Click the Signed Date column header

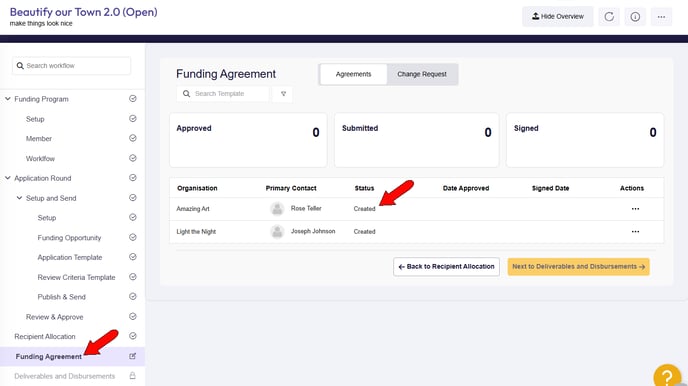click(550, 188)
